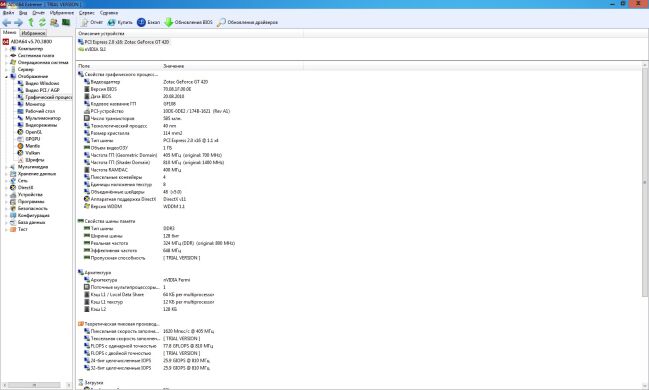Switch to the Избранное tab

pos(33,33)
